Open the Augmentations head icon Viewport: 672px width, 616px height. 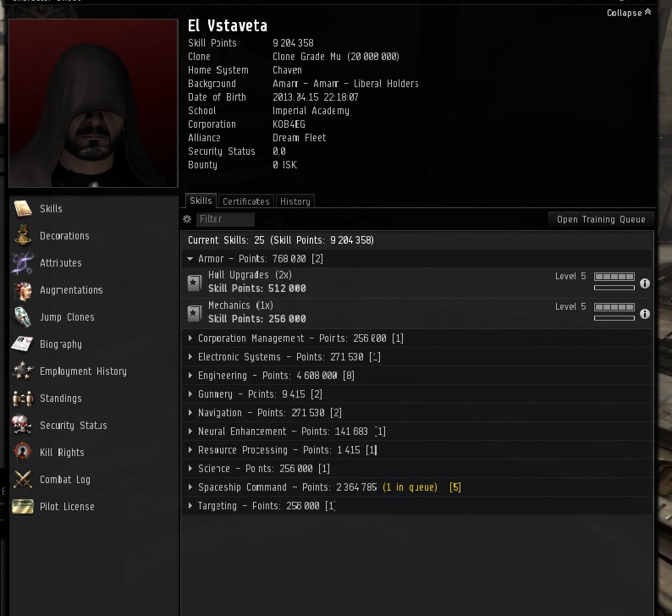pyautogui.click(x=23, y=290)
